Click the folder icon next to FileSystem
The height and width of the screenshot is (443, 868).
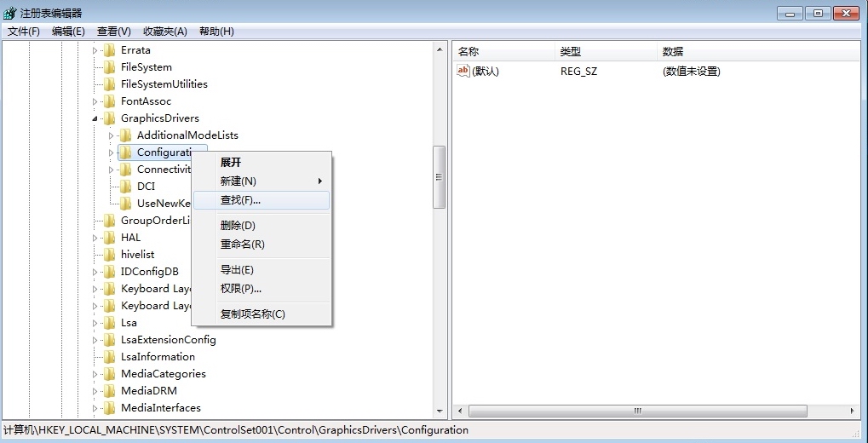[x=109, y=67]
